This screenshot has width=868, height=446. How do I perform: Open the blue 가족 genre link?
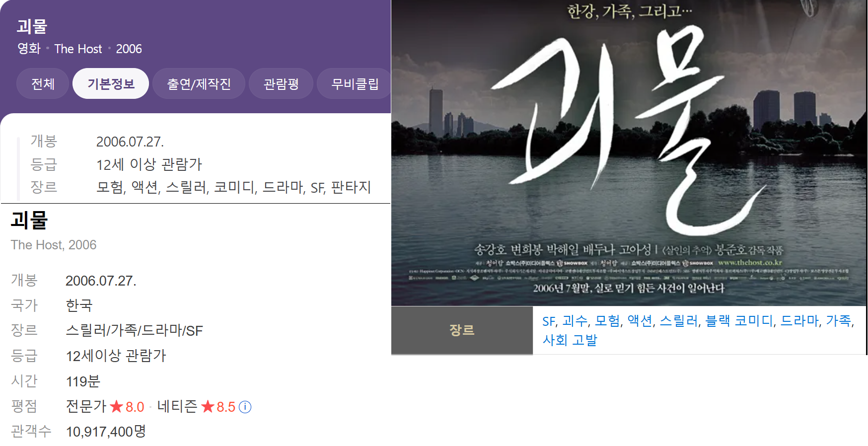[838, 321]
